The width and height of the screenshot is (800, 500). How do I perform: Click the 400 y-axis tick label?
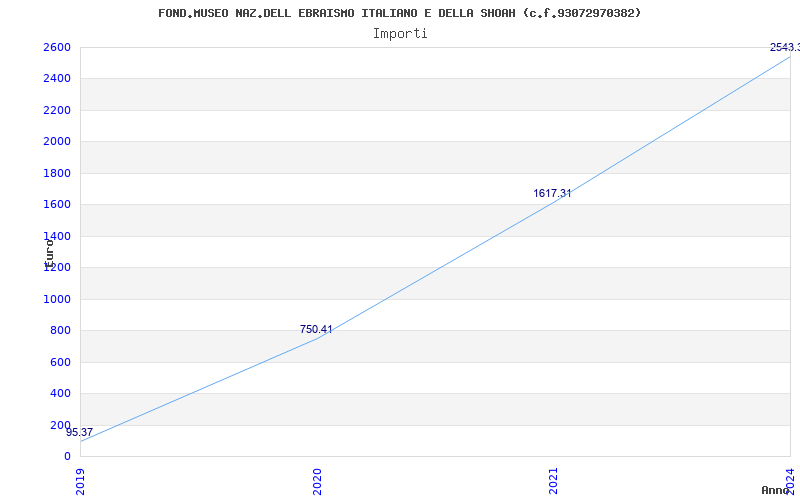click(x=60, y=394)
